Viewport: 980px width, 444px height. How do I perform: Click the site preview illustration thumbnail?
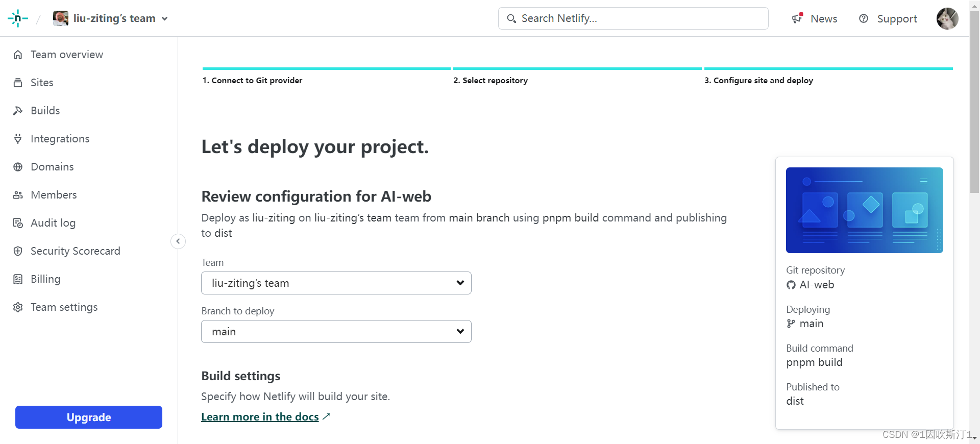pyautogui.click(x=865, y=210)
